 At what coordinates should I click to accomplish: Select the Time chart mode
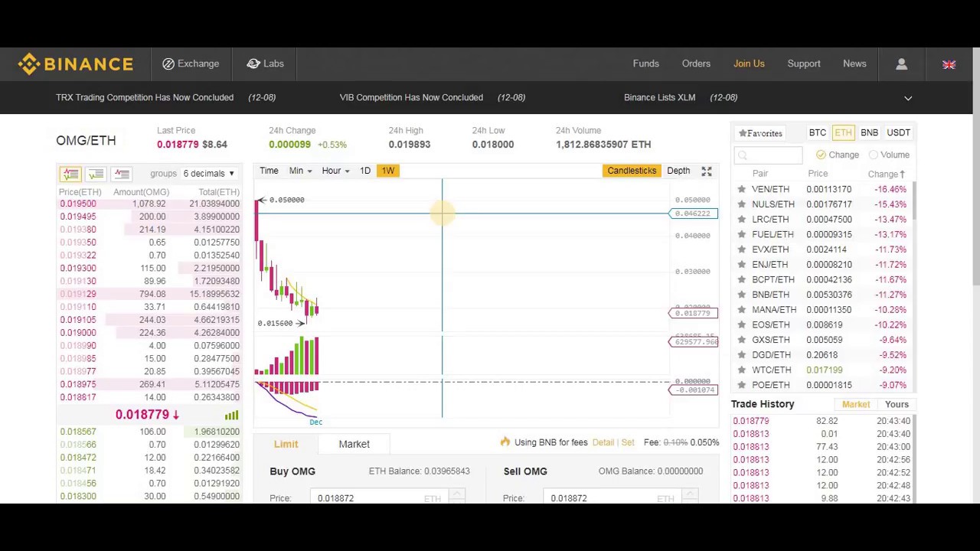click(x=269, y=171)
